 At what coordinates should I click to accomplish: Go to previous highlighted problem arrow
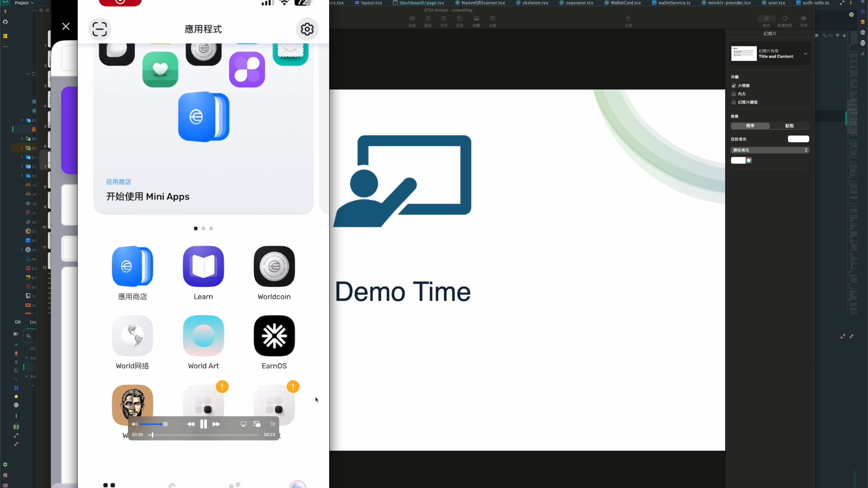click(838, 35)
